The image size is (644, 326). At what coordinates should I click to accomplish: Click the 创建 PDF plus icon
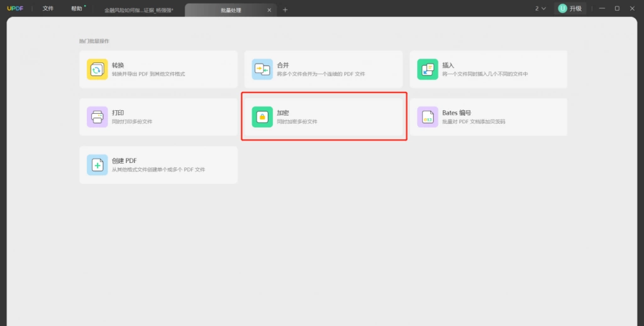[97, 165]
